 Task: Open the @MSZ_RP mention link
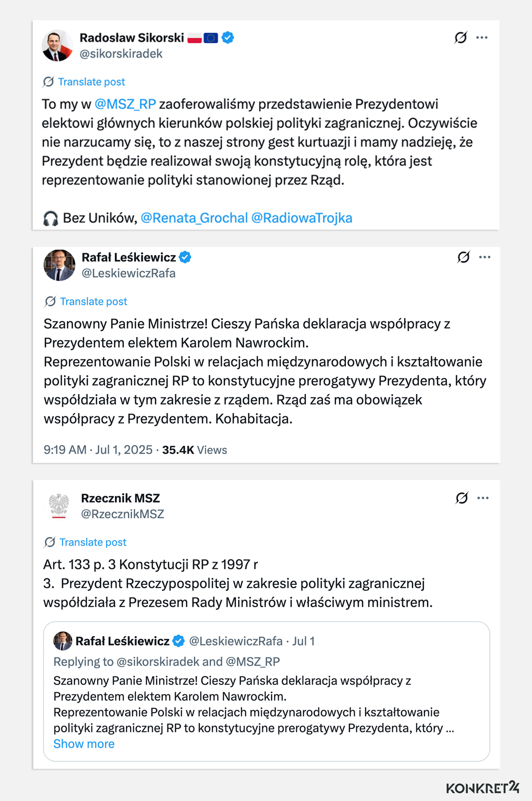[126, 104]
